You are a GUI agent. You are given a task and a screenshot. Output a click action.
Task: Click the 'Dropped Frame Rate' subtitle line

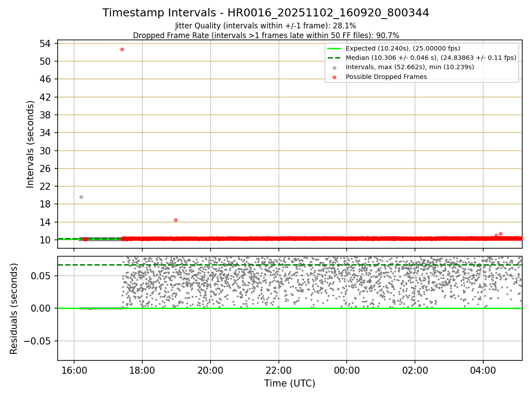coord(266,35)
